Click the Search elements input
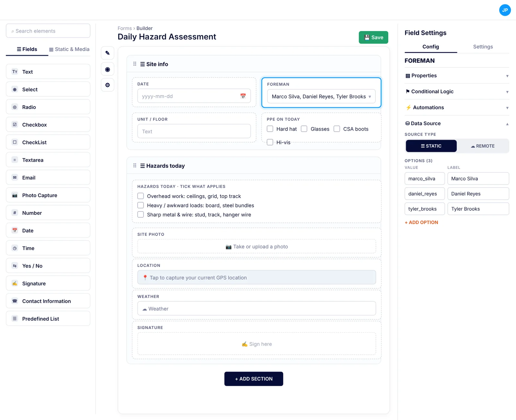This screenshot has height=420, width=516. point(48,31)
